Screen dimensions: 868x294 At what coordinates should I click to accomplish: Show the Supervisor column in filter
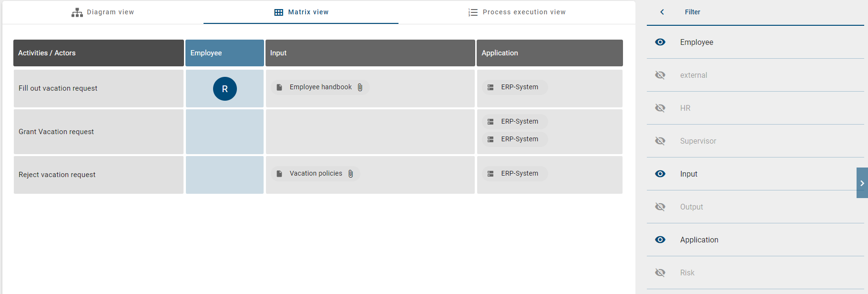click(x=660, y=141)
